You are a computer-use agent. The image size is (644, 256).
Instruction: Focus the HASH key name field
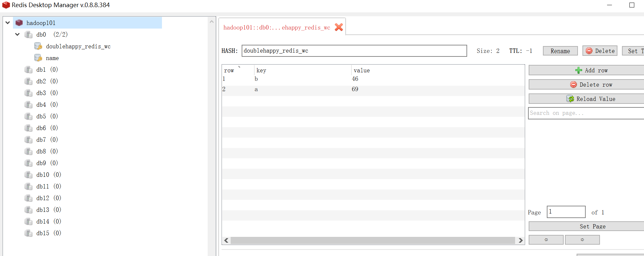(354, 51)
